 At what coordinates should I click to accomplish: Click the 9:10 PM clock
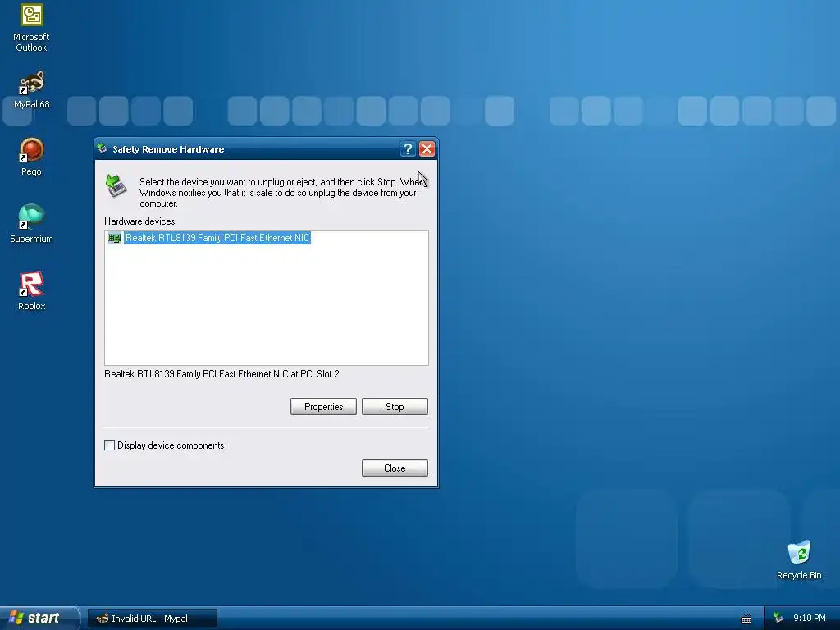click(810, 618)
